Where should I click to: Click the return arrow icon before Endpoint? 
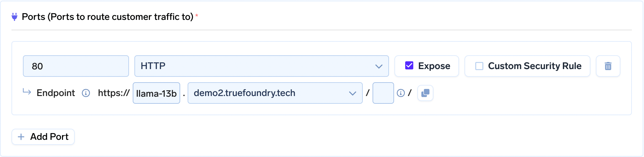tap(27, 92)
